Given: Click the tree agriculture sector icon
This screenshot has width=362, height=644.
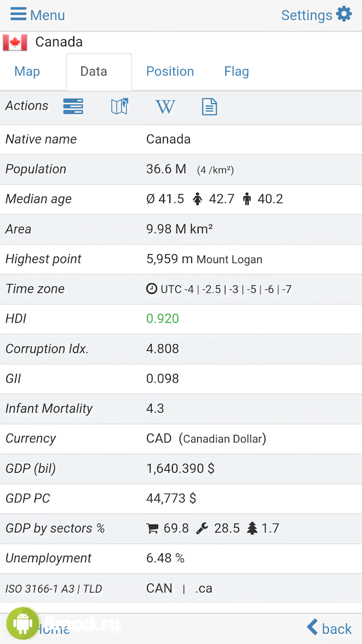Looking at the screenshot, I should [x=253, y=529].
